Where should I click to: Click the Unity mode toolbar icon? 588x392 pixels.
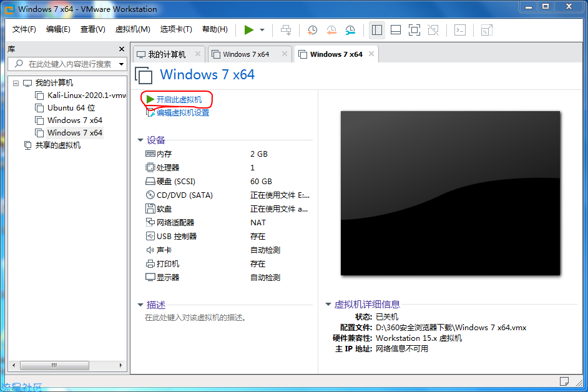433,30
